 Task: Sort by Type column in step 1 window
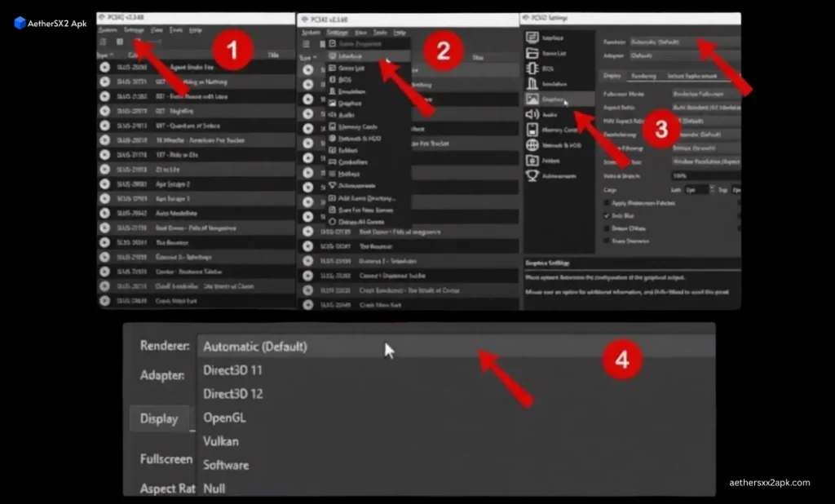point(105,55)
